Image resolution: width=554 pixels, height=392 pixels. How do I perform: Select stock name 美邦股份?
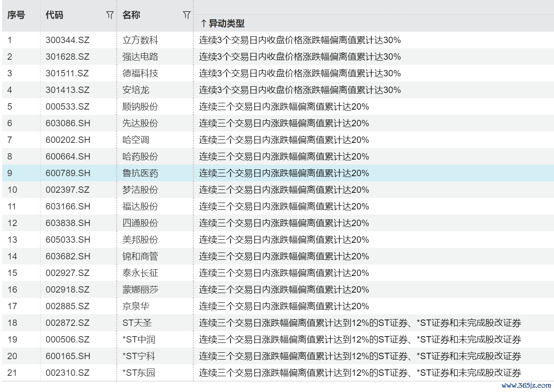click(140, 240)
